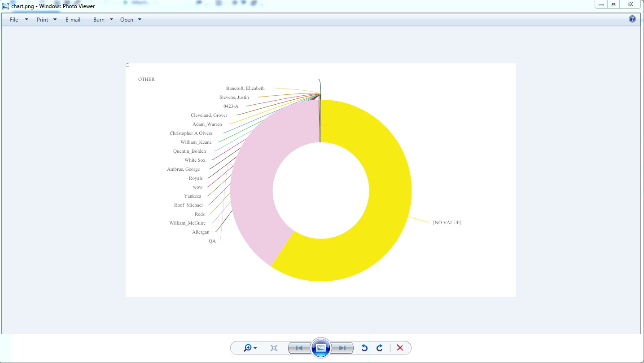
Task: Click the Cleveland, Grover label
Action: click(209, 115)
